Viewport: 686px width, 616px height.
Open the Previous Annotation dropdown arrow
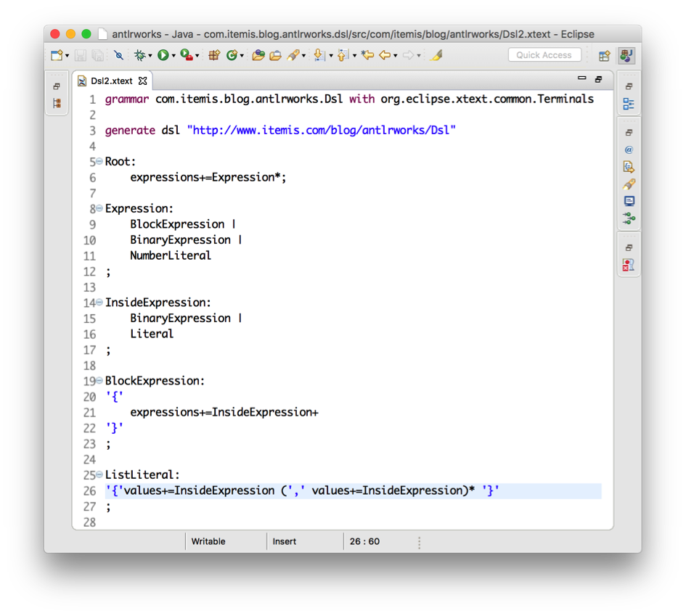(354, 56)
